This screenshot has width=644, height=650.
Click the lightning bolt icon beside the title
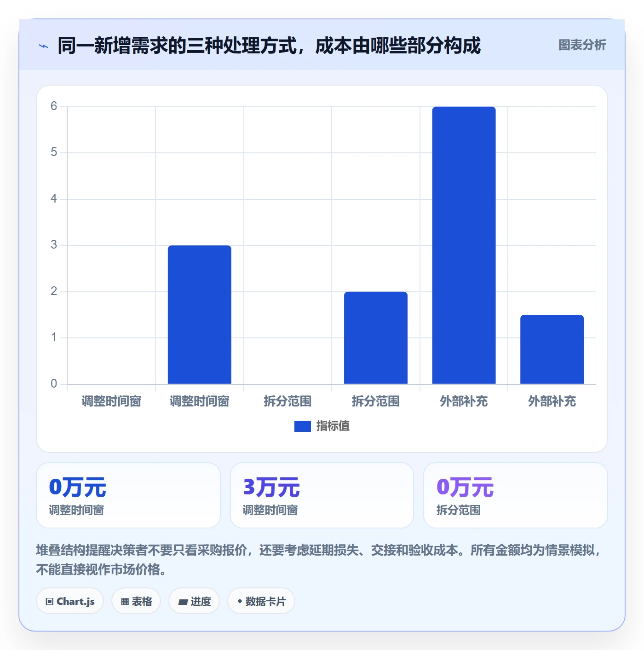(44, 46)
